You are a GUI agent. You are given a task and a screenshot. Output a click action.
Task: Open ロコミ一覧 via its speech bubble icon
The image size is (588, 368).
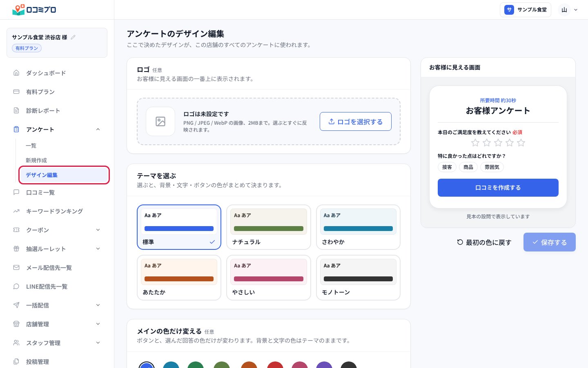pos(16,192)
